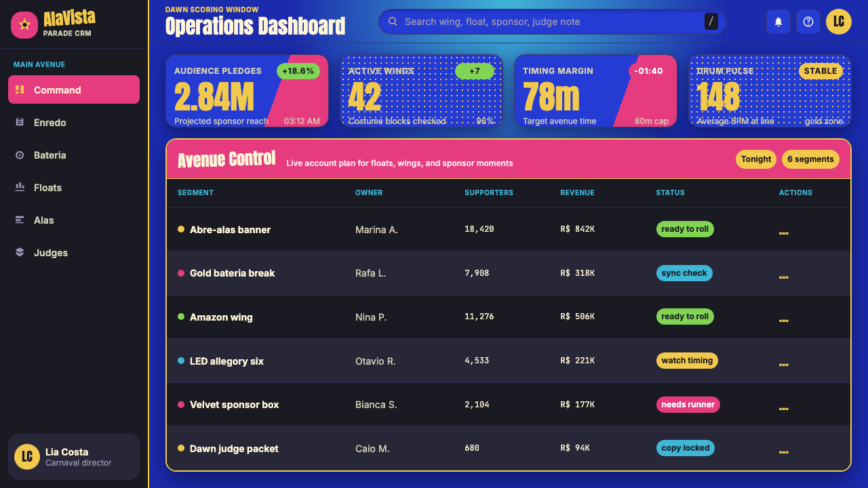Open actions menu for Dawn judge packet

click(x=784, y=451)
